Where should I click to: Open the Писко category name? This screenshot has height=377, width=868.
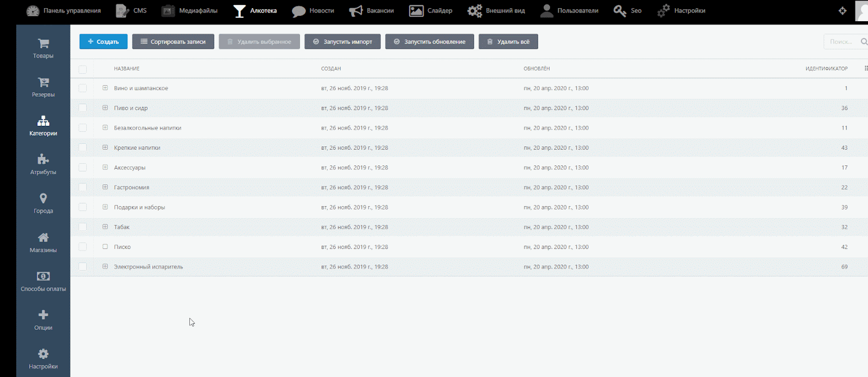123,247
